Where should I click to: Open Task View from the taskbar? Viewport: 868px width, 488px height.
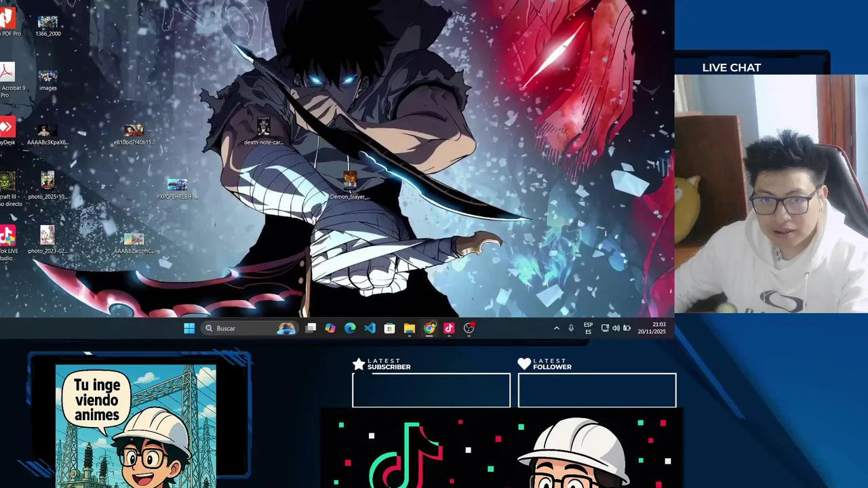[x=311, y=328]
